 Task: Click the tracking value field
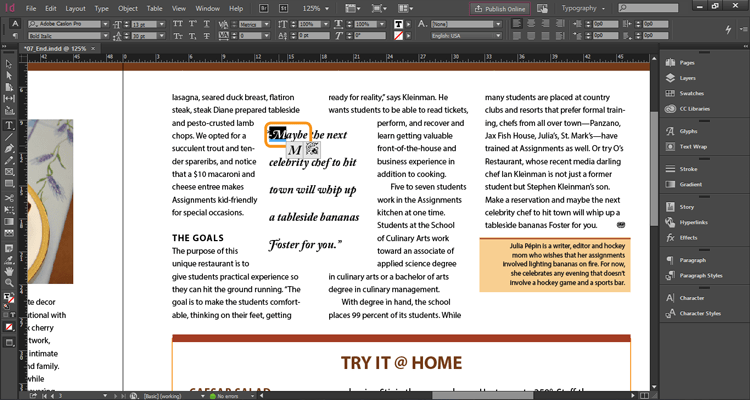point(249,36)
